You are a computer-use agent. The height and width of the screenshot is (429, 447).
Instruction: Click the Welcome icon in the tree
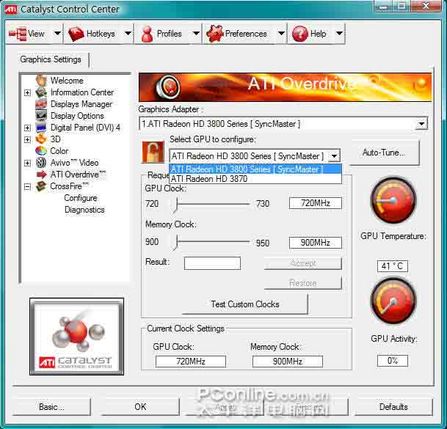coord(41,80)
